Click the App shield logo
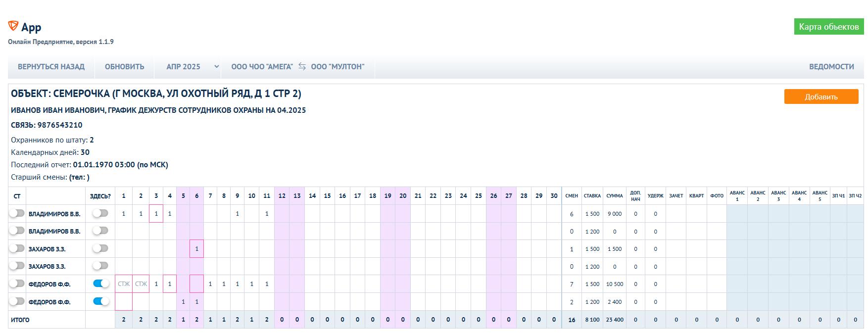The width and height of the screenshot is (868, 334). coord(13,26)
